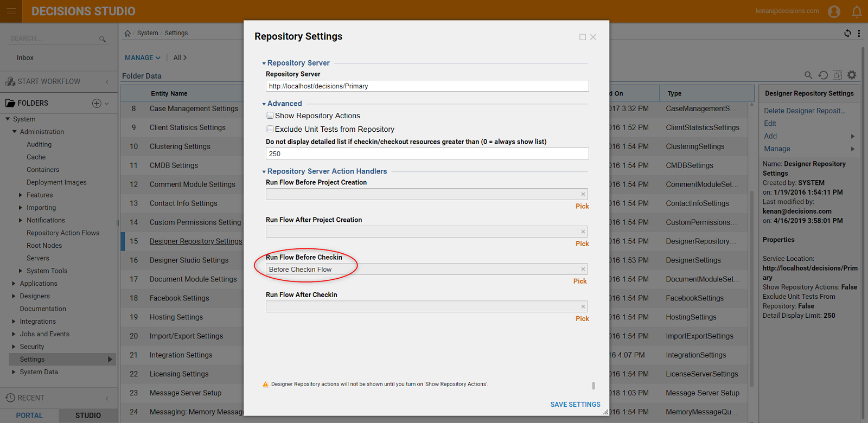Switch to the PORTAL tab
Image resolution: width=868 pixels, height=423 pixels.
(29, 415)
